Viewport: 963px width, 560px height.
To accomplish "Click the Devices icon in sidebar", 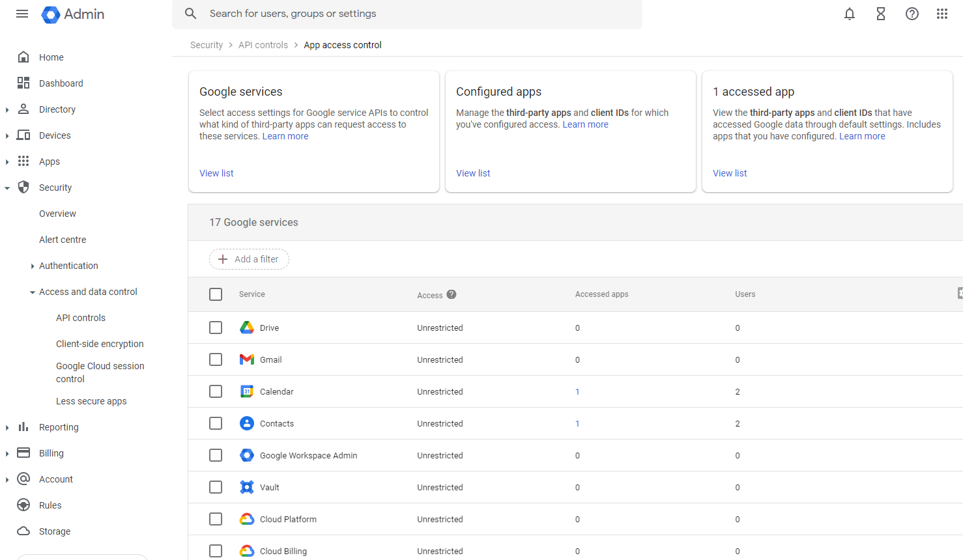I will (23, 135).
